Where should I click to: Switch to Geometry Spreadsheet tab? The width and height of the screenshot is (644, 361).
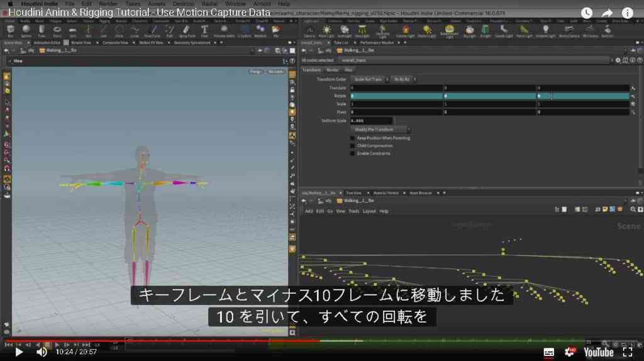(192, 43)
